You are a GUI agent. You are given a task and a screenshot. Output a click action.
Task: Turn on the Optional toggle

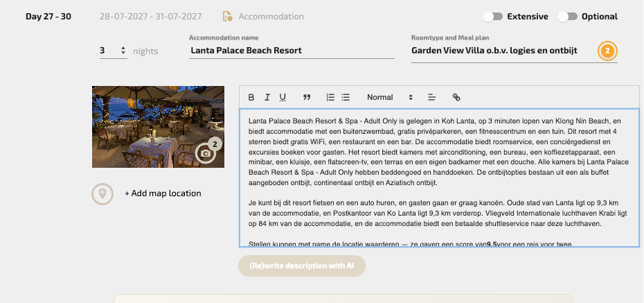point(567,17)
